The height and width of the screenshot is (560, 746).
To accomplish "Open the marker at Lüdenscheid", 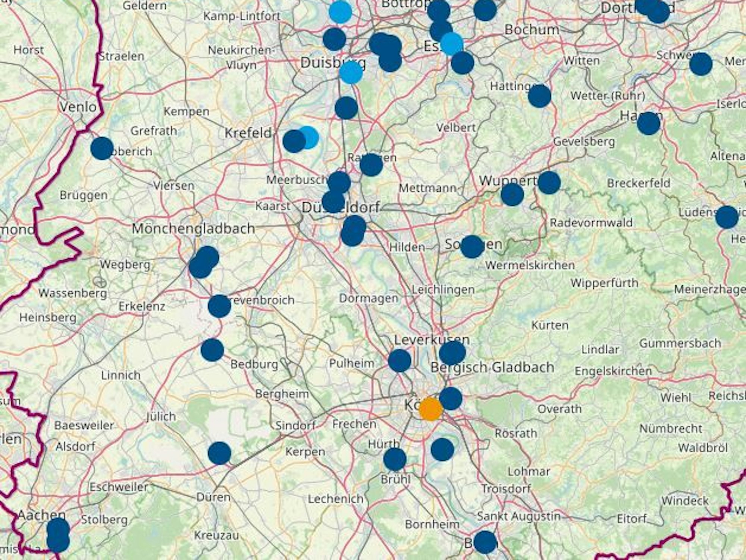I will [x=727, y=217].
